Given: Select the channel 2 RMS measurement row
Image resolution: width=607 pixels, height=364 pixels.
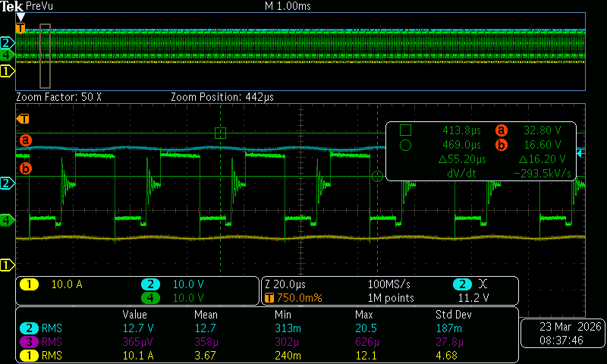Looking at the screenshot, I should coord(267,328).
